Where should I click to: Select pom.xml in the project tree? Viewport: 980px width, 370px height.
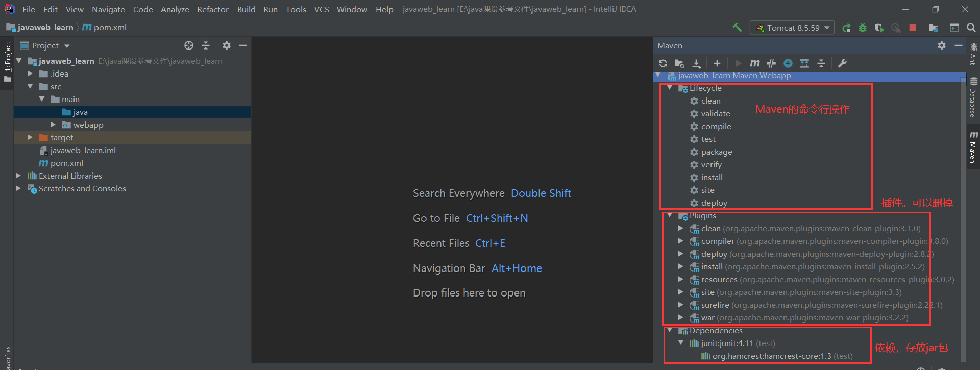tap(66, 163)
